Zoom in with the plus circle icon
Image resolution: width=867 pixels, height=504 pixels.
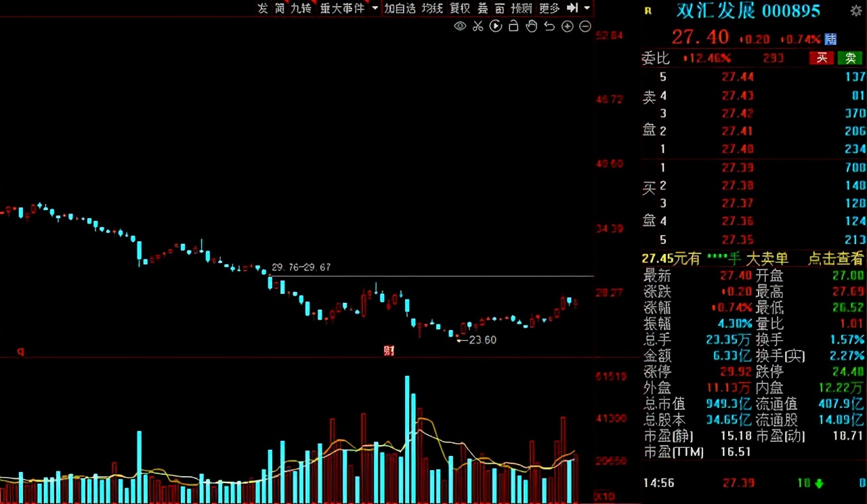(568, 26)
